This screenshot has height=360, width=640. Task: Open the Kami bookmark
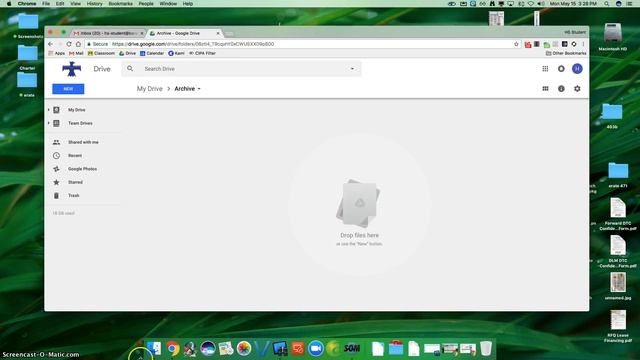tap(176, 53)
